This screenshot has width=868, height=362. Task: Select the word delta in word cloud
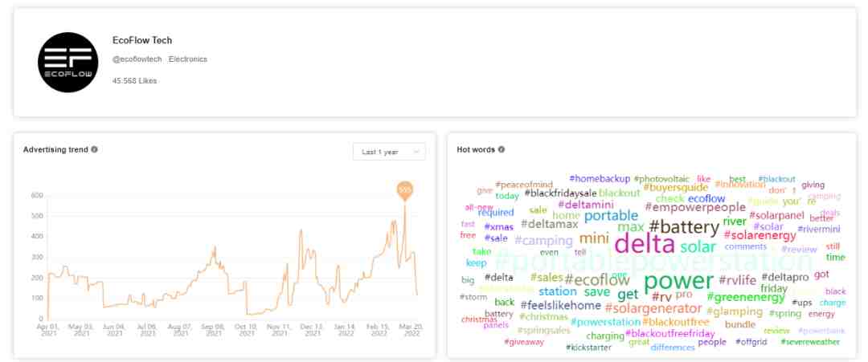[645, 243]
